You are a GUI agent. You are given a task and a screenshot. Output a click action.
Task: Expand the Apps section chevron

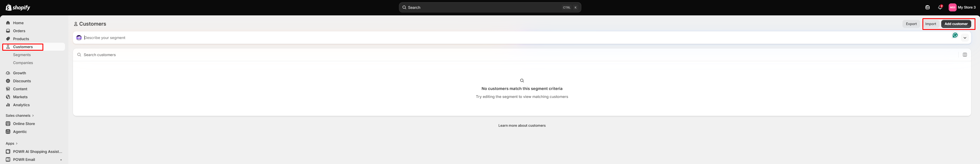pyautogui.click(x=17, y=143)
